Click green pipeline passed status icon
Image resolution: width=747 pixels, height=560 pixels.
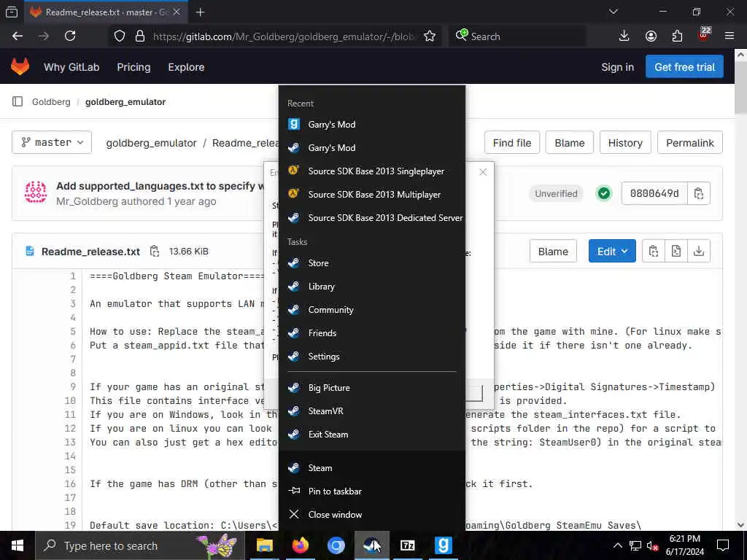coord(603,193)
